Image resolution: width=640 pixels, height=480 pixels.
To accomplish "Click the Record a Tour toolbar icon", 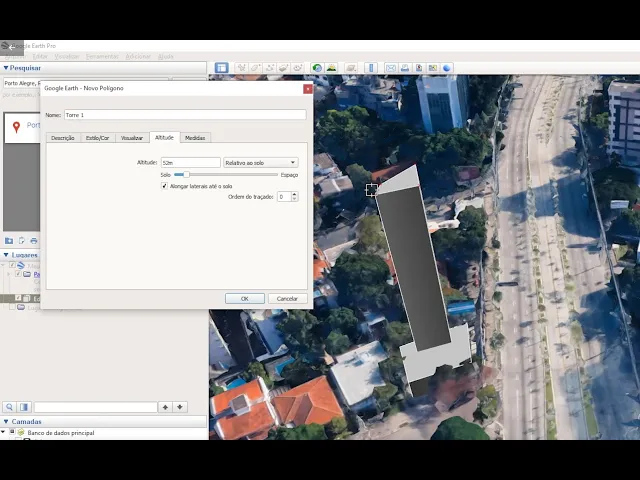I will [x=298, y=68].
